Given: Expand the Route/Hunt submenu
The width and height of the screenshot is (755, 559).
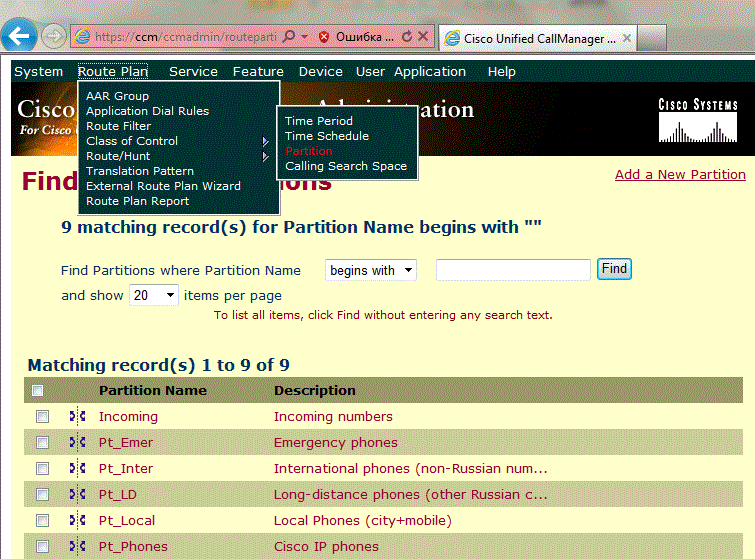Looking at the screenshot, I should (176, 156).
